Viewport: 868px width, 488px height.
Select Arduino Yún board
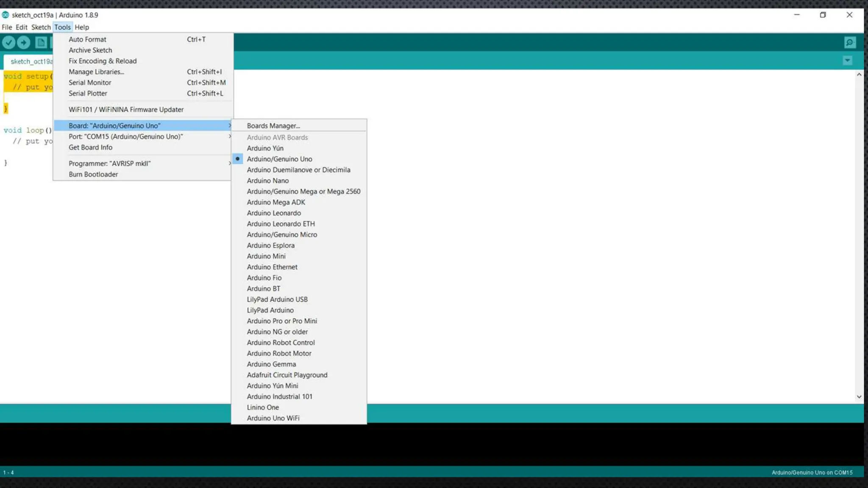click(x=299, y=148)
